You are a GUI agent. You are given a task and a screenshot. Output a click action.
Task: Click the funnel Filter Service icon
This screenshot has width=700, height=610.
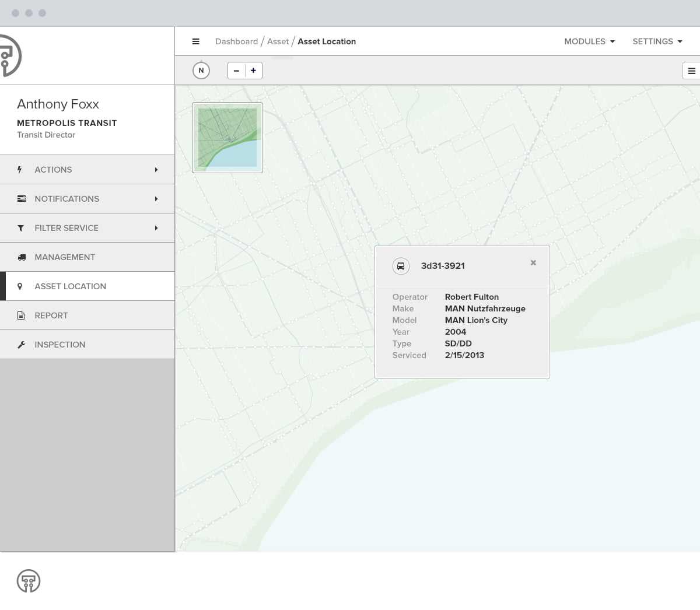[21, 228]
